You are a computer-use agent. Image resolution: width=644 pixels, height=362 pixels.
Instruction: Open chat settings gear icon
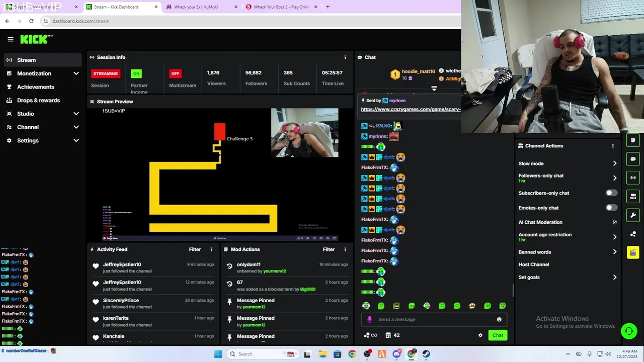(x=480, y=335)
